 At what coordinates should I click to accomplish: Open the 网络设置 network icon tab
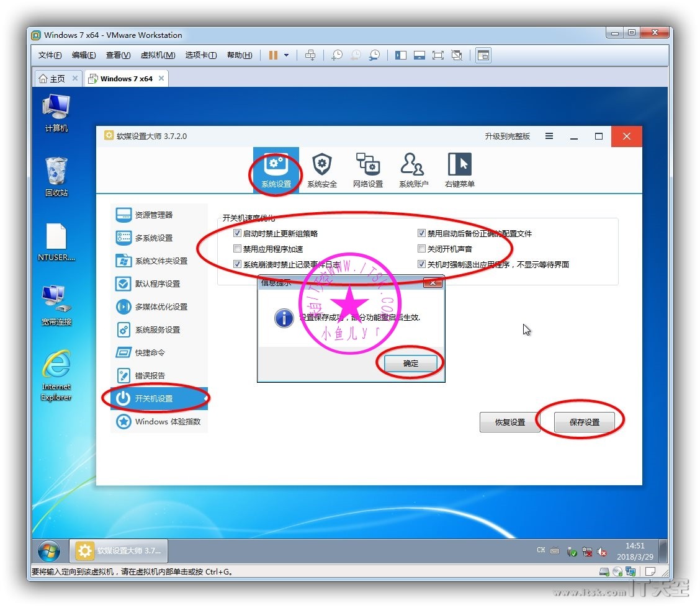(367, 171)
